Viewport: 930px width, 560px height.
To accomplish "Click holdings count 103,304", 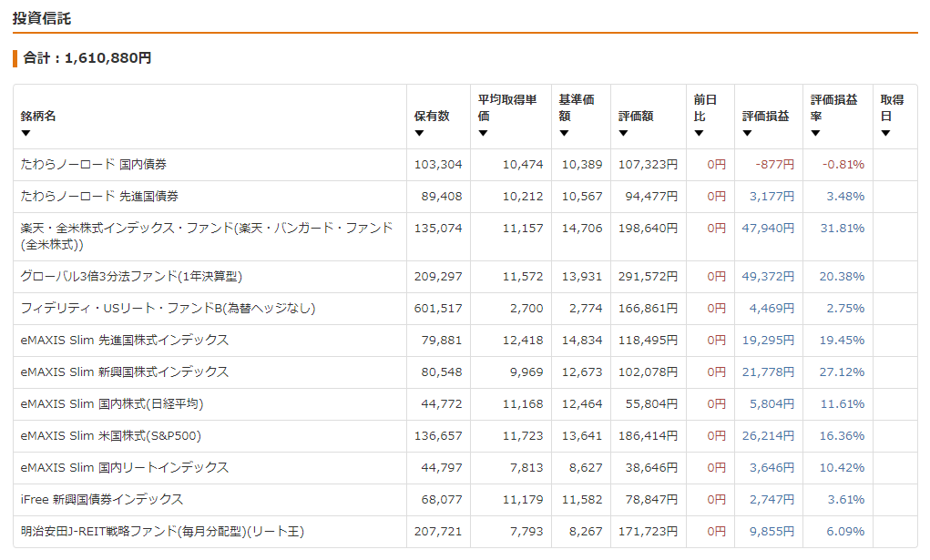I will [x=438, y=164].
